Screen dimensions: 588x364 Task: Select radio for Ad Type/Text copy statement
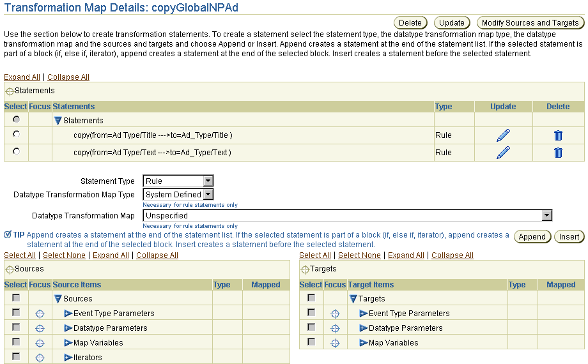(16, 151)
